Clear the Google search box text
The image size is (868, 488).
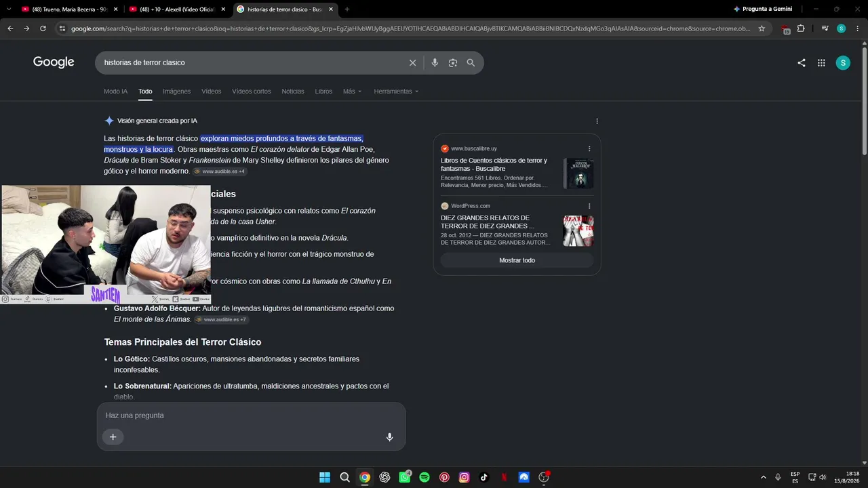pos(412,62)
